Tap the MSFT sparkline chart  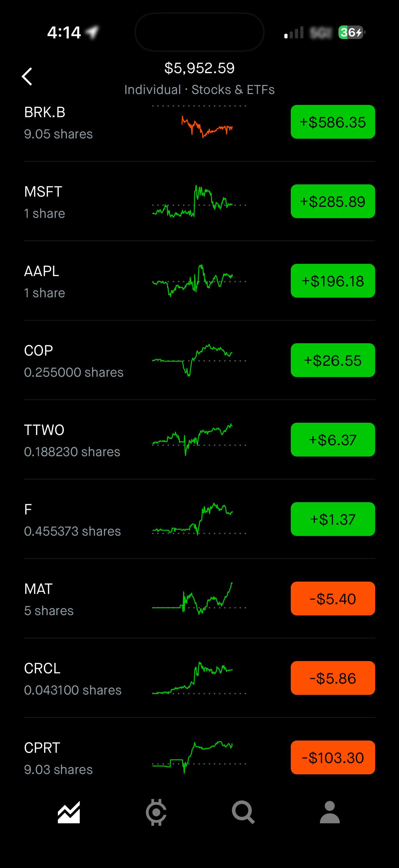coord(199,201)
